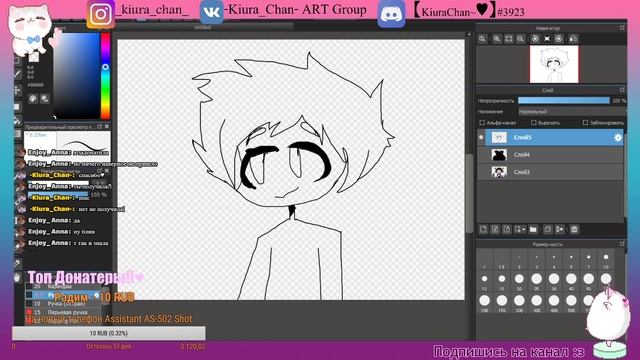Choose brush size 400

coord(554,303)
